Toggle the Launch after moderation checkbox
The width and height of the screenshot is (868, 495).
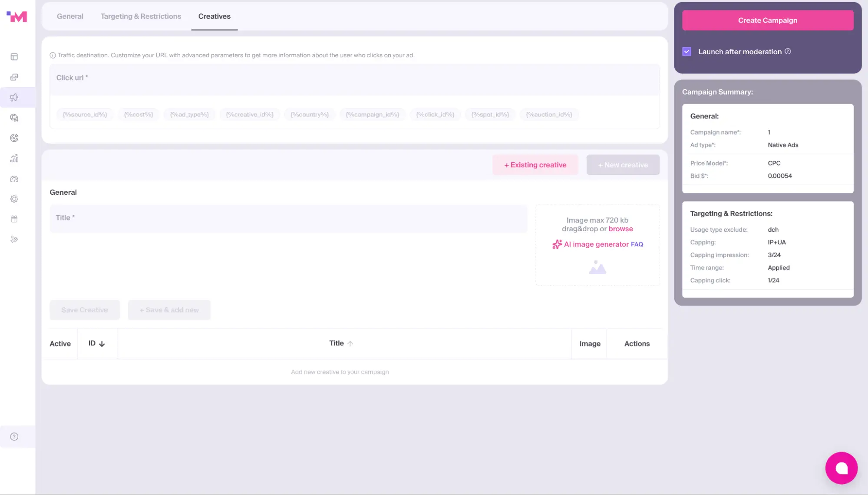click(x=686, y=52)
